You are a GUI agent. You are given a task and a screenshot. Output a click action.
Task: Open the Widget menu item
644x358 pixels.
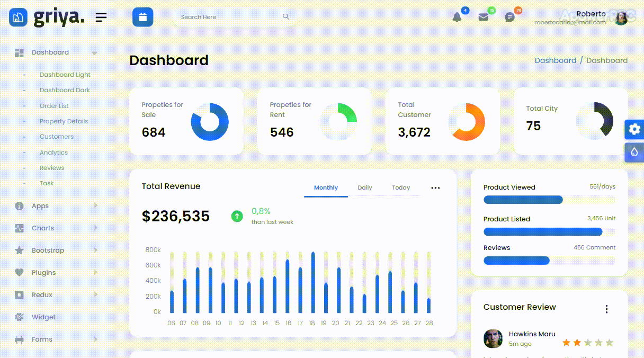click(x=43, y=317)
